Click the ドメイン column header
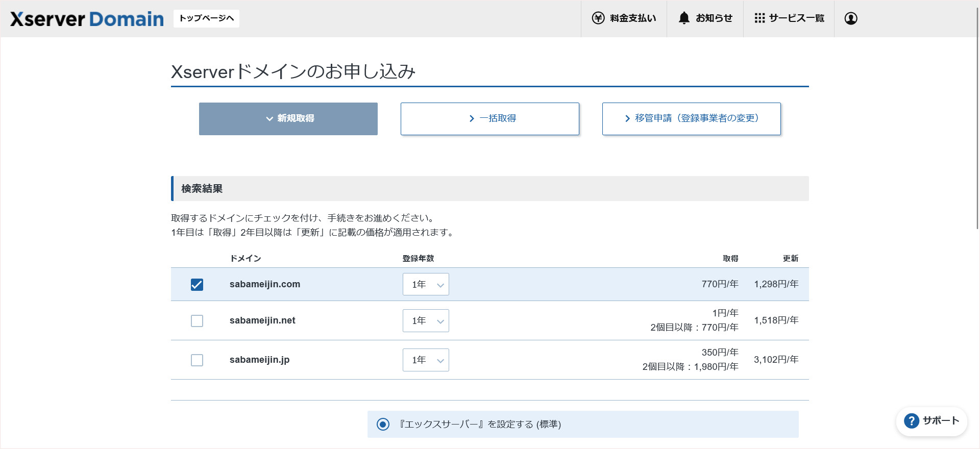The image size is (980, 449). pyautogui.click(x=246, y=259)
